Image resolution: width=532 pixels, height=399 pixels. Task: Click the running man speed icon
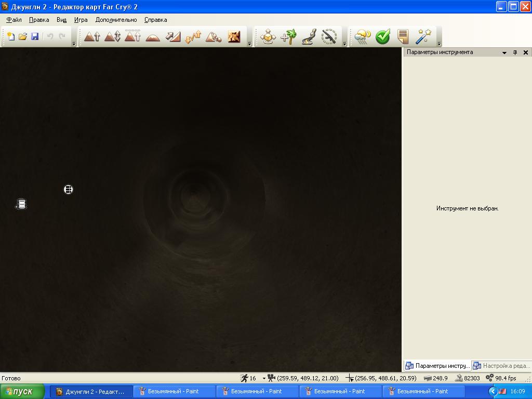244,378
